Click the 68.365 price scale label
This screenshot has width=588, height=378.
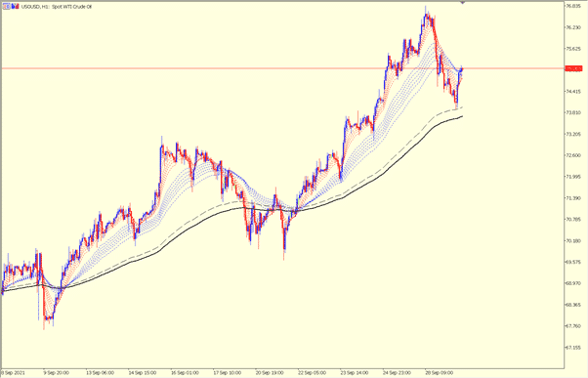click(x=573, y=305)
